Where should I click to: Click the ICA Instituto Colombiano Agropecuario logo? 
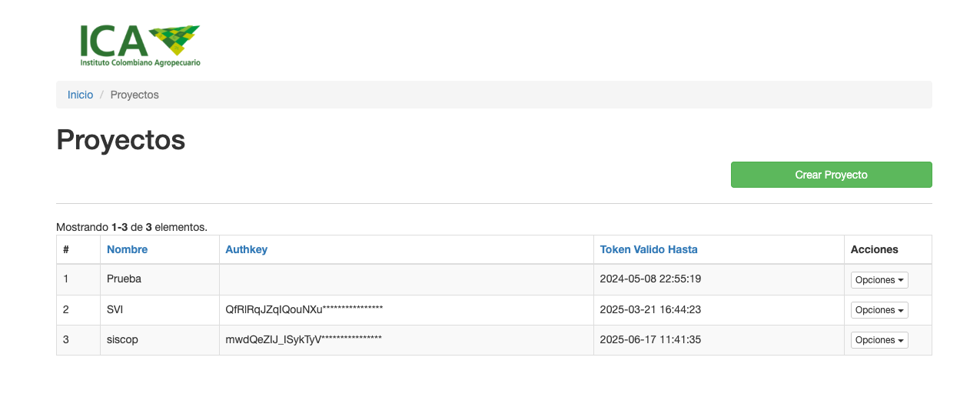[x=140, y=45]
